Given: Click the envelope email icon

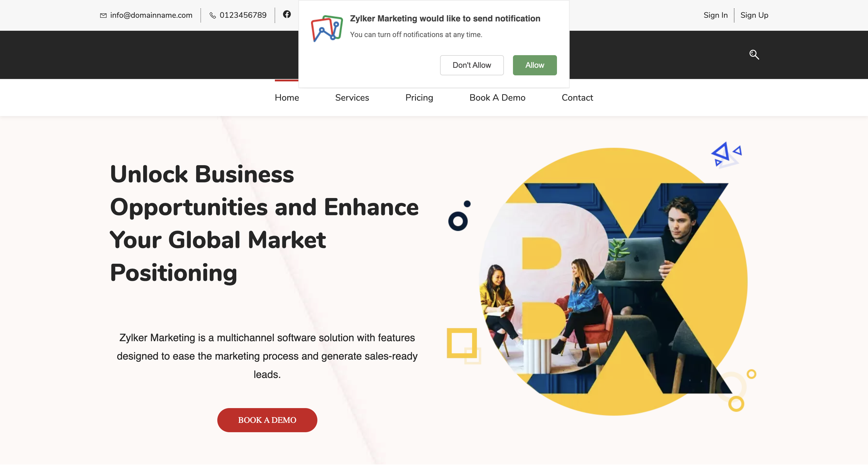Looking at the screenshot, I should (103, 15).
